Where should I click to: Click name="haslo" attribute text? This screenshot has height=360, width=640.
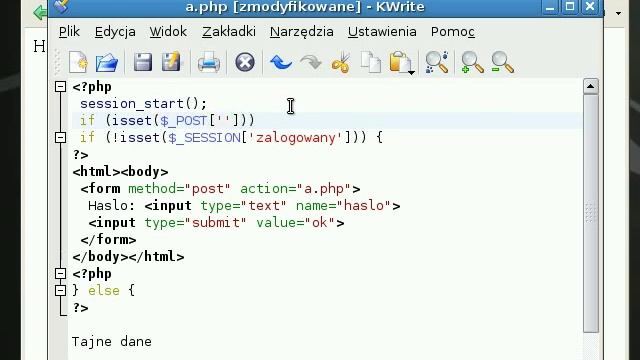click(344, 206)
